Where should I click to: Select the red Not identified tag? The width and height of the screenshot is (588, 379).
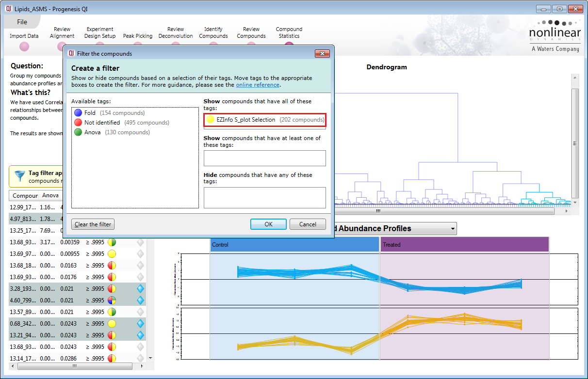[x=122, y=123]
